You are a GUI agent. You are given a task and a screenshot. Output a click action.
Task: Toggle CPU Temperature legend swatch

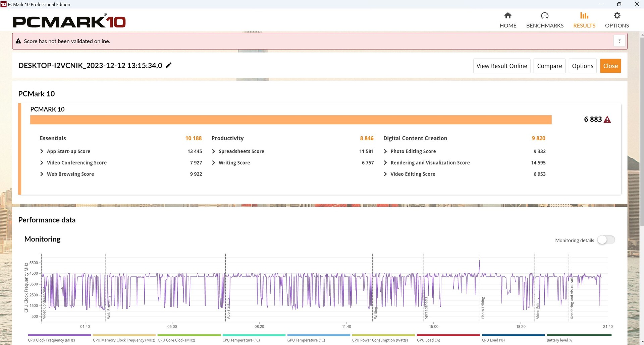[254, 335]
